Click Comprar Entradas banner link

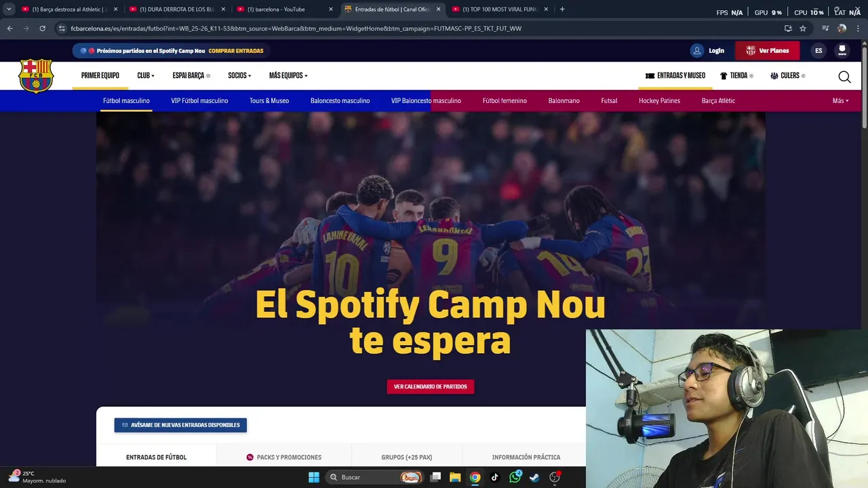coord(236,51)
